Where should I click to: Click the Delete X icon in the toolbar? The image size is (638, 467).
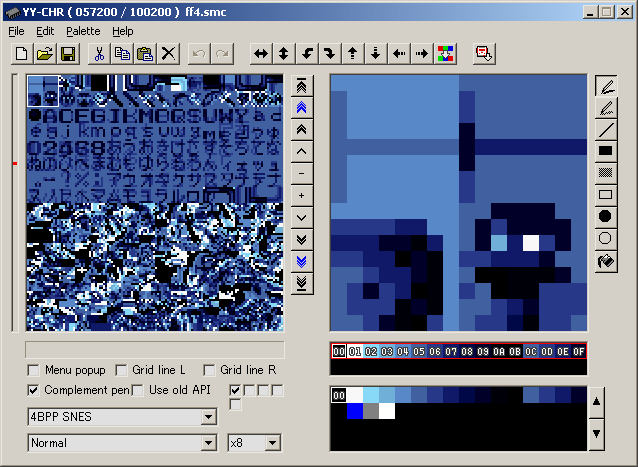[168, 54]
